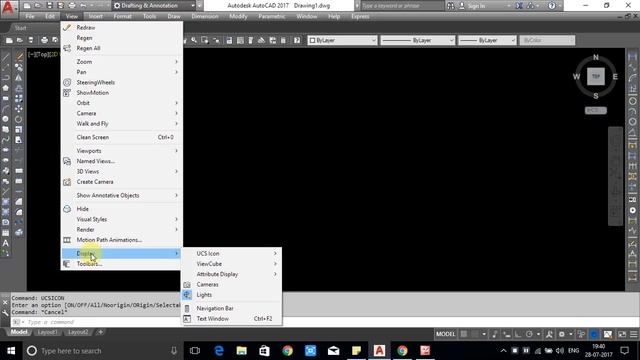Viewport: 640px width, 360px height.
Task: Click the N compass label on ViewCube
Action: tap(596, 57)
